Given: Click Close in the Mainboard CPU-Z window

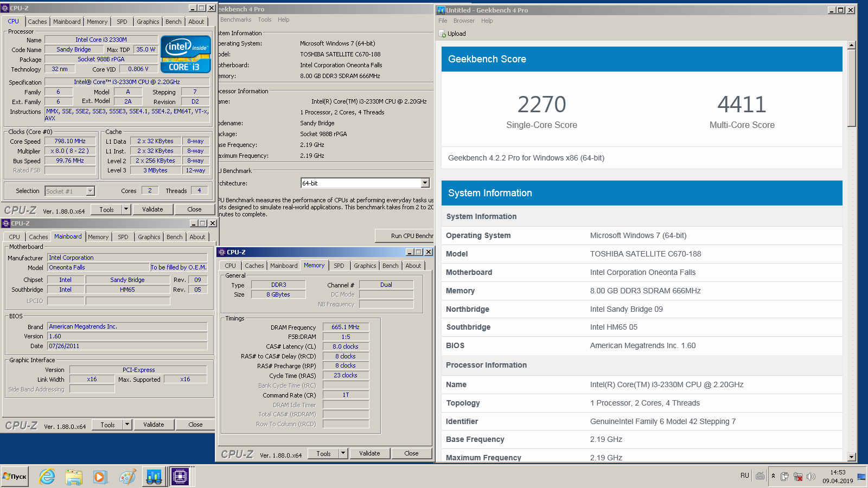Looking at the screenshot, I should point(195,425).
